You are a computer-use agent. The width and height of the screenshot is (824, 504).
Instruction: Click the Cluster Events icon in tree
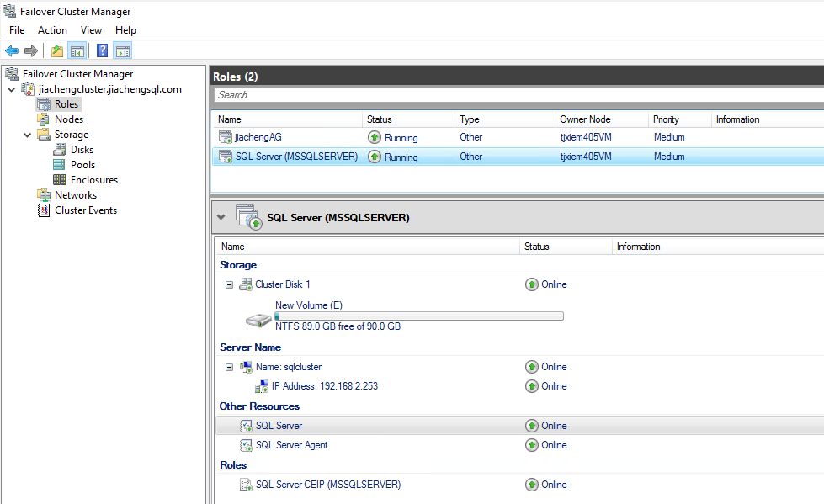click(x=44, y=210)
